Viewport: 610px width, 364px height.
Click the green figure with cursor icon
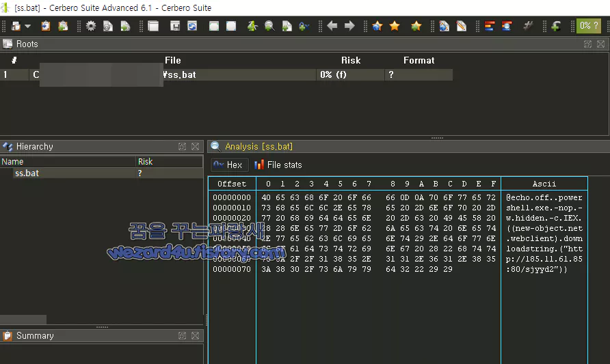point(252,26)
